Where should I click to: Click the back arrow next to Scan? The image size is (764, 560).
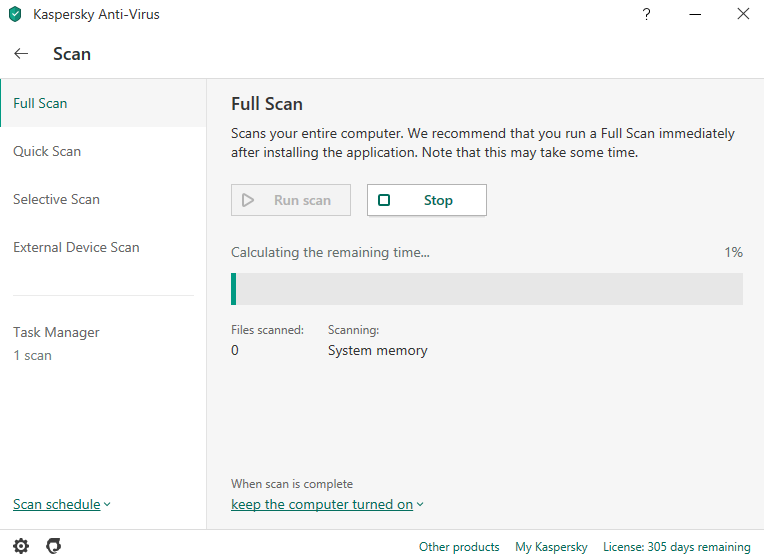21,54
